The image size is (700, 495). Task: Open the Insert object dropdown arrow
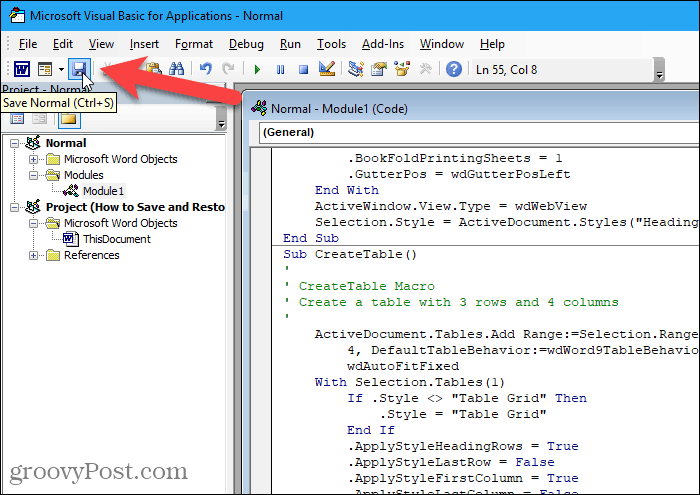tap(61, 69)
